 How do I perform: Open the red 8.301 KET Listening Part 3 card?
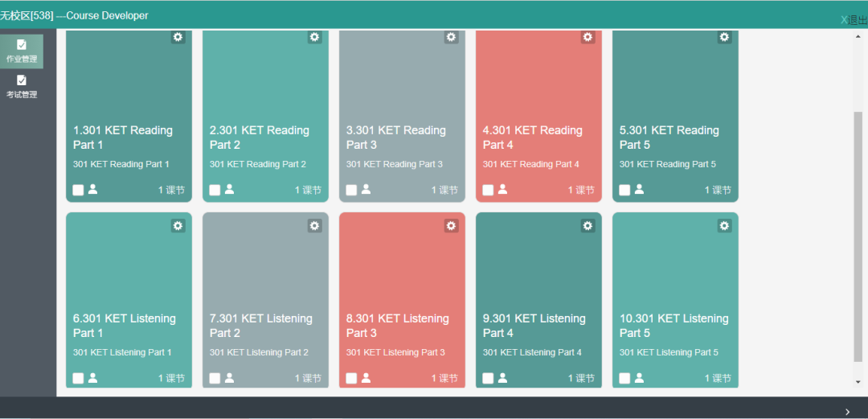[x=402, y=300]
